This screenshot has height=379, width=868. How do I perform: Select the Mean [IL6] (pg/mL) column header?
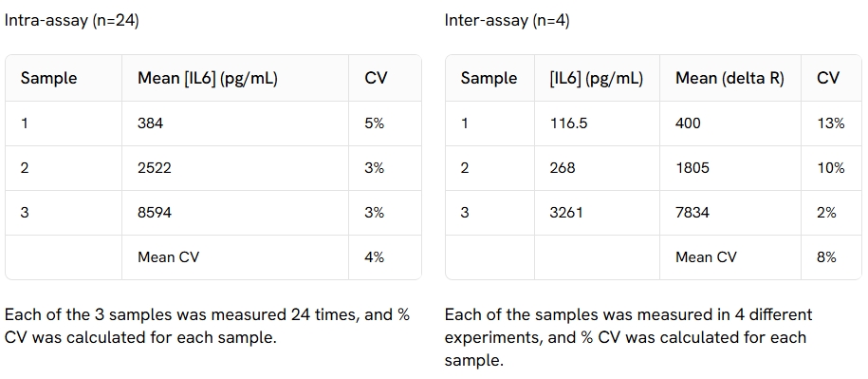[x=235, y=78]
